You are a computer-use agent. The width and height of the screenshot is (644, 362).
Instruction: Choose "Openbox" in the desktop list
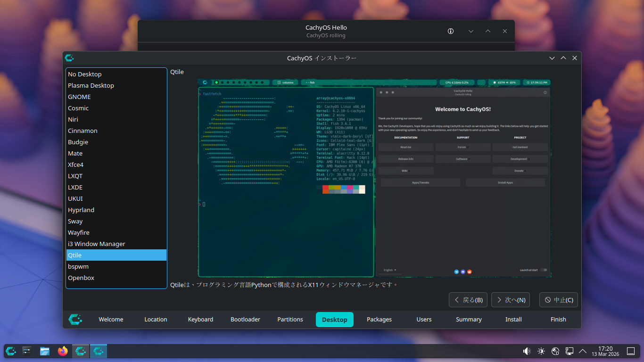pos(116,278)
